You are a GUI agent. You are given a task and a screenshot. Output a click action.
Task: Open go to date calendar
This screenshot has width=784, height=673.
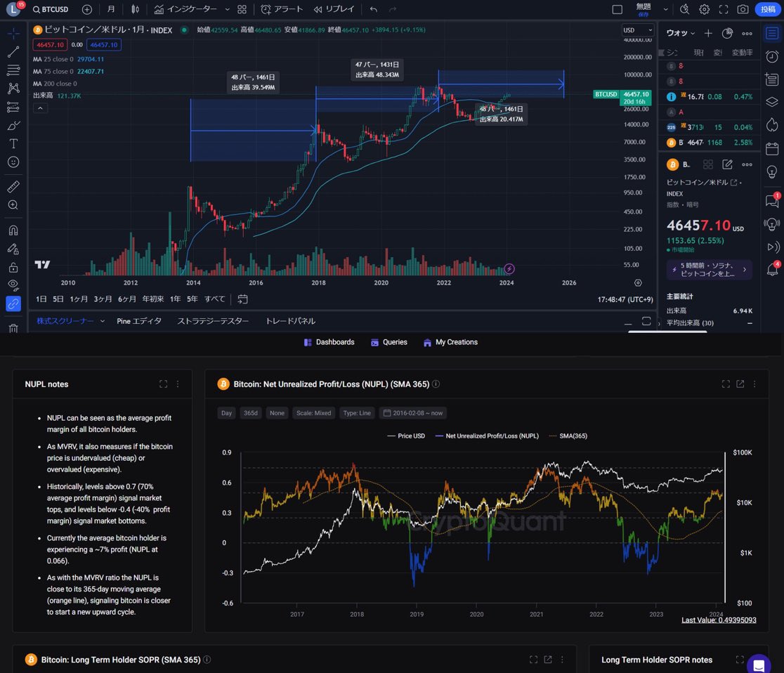[x=242, y=299]
